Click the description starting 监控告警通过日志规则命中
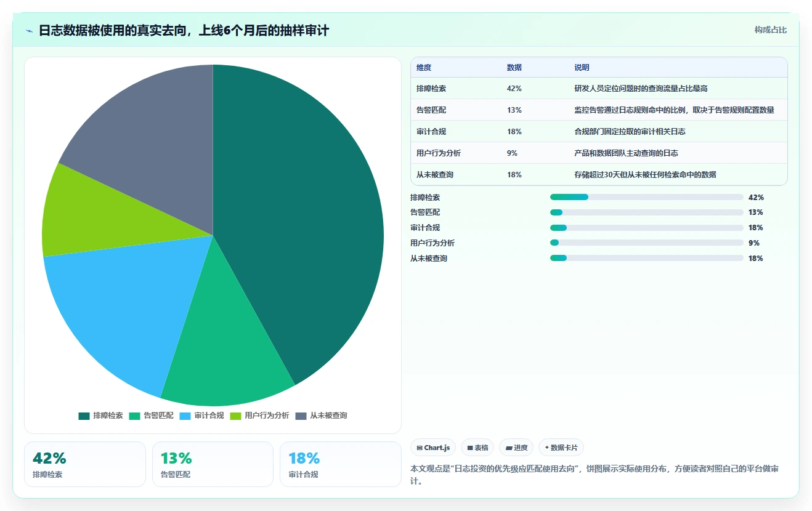Image resolution: width=812 pixels, height=511 pixels. tap(674, 110)
